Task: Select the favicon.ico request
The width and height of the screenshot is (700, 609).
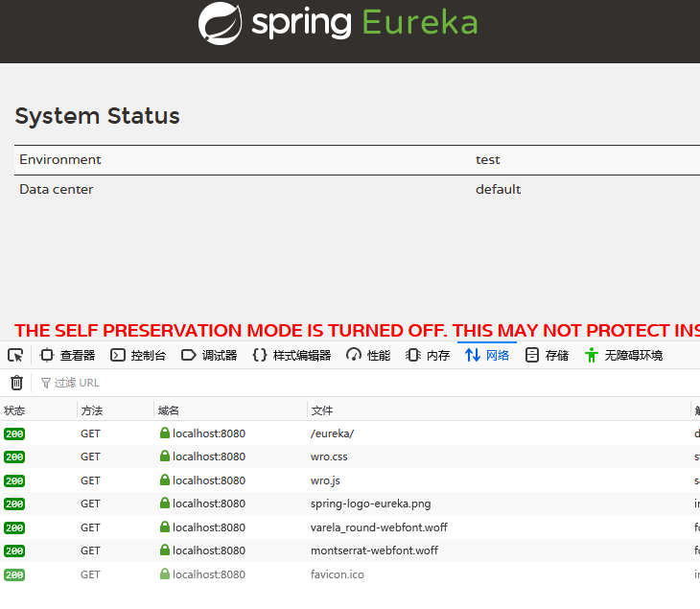Action: pos(350,574)
